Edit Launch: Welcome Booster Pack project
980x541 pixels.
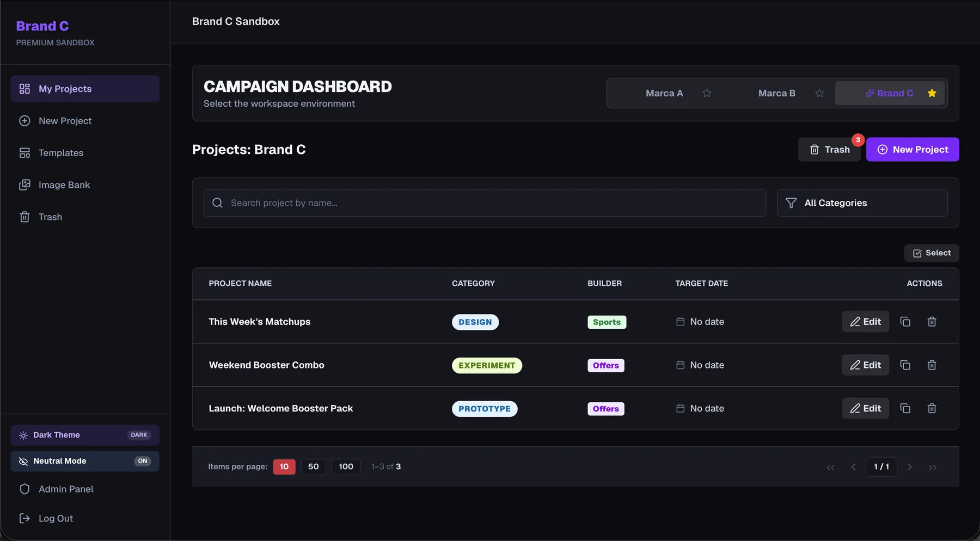click(x=866, y=408)
